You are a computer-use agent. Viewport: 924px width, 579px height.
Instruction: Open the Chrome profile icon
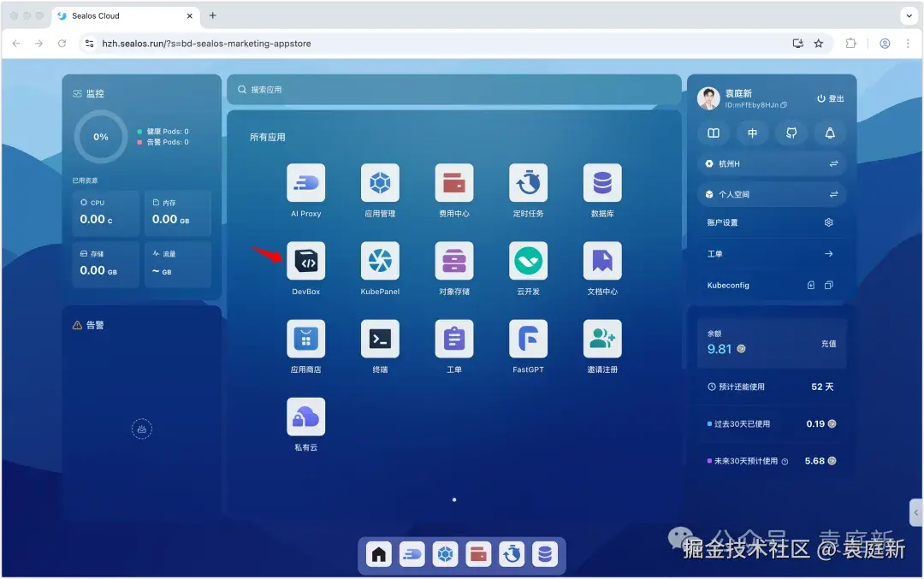point(885,44)
